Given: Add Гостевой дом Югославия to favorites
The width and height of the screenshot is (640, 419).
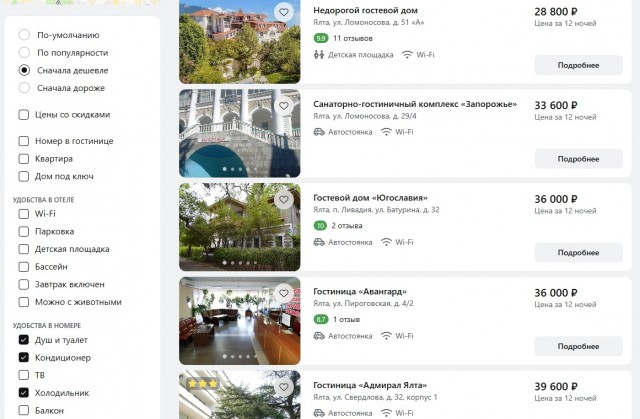Looking at the screenshot, I should tap(284, 200).
